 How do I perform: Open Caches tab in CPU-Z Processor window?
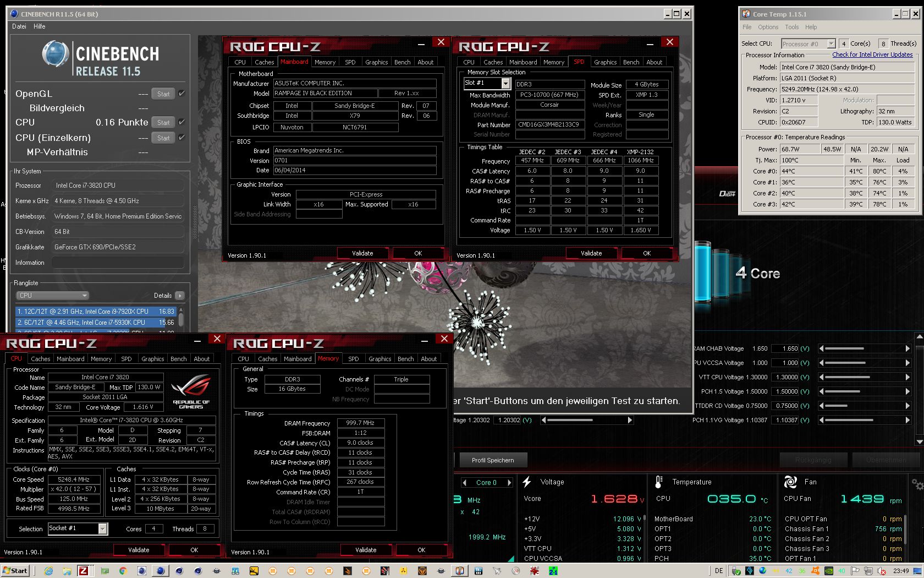point(41,359)
